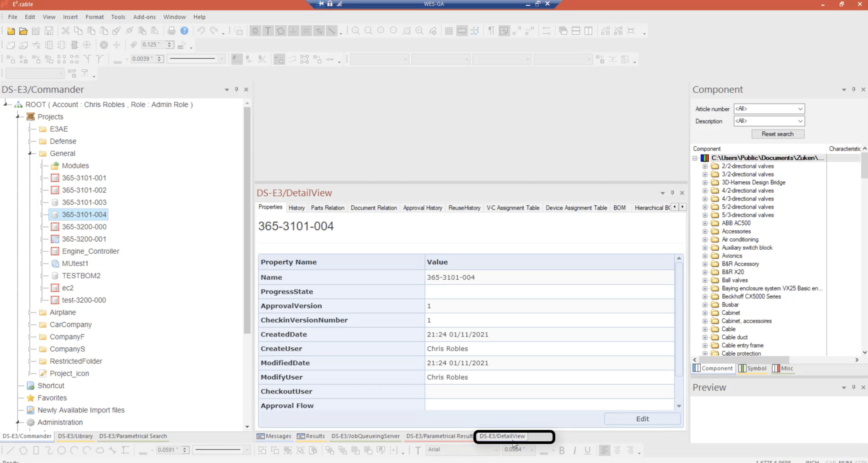This screenshot has height=463, width=868.
Task: Click the Tile vertically windows icon
Action: click(588, 31)
